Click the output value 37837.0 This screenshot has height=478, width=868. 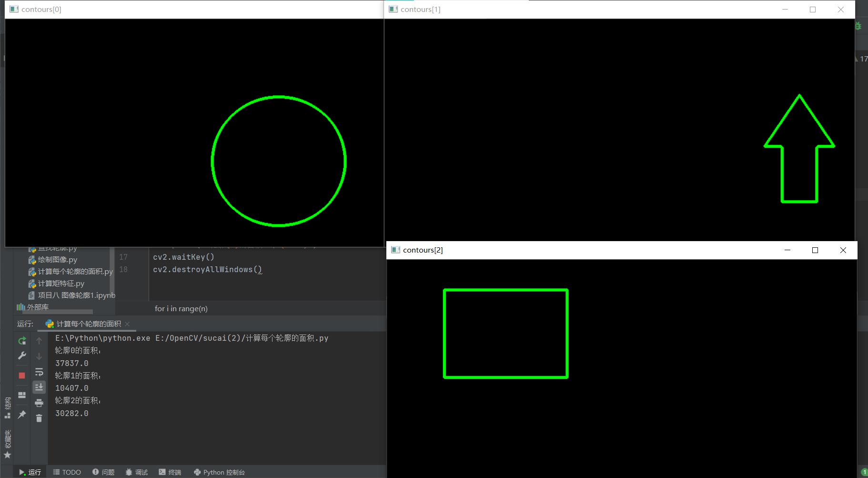[x=72, y=363]
